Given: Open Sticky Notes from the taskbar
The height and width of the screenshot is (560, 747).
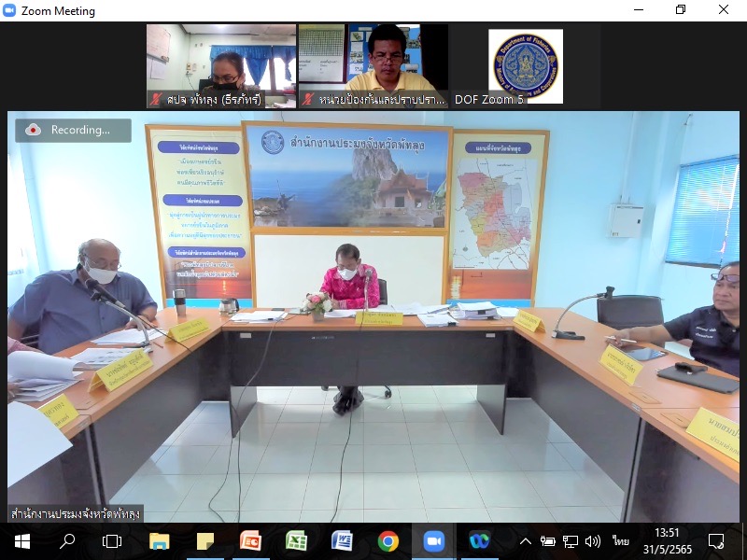Looking at the screenshot, I should 205,540.
